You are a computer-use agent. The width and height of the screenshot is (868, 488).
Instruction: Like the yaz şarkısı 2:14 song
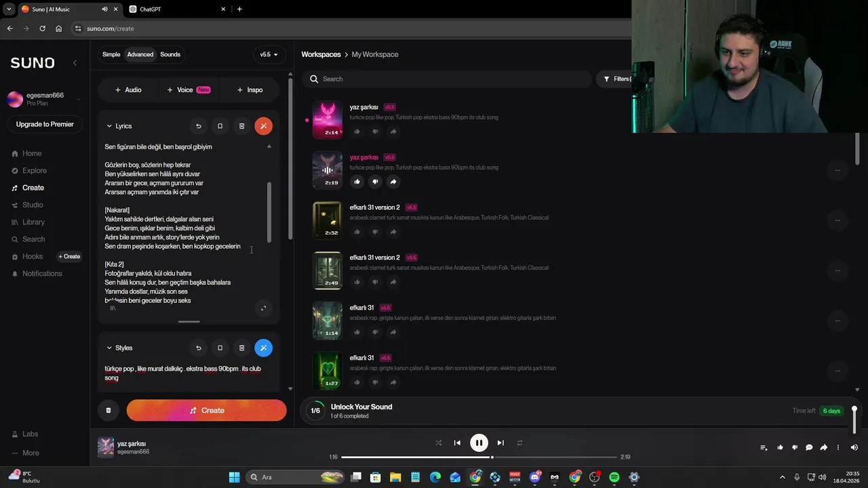click(357, 131)
